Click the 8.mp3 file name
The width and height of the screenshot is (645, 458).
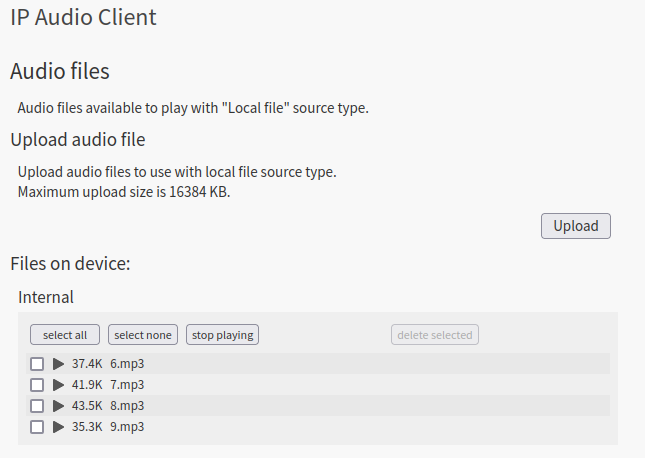click(x=127, y=406)
